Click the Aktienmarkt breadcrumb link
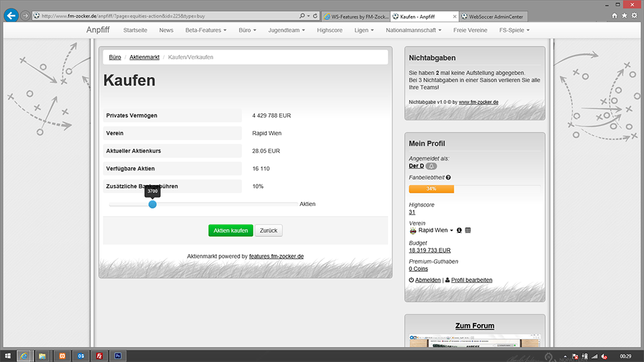This screenshot has height=362, width=644. coord(144,57)
